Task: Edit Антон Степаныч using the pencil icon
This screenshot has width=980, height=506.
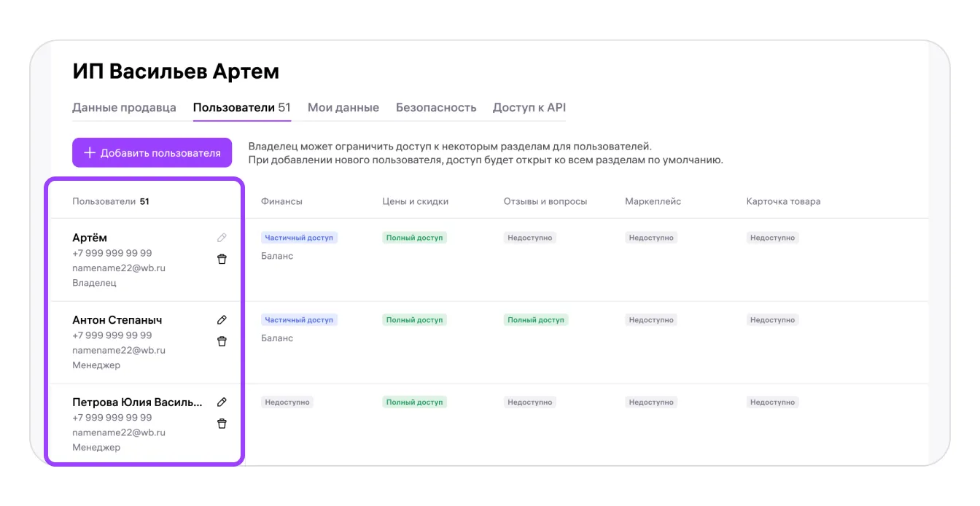Action: click(222, 319)
